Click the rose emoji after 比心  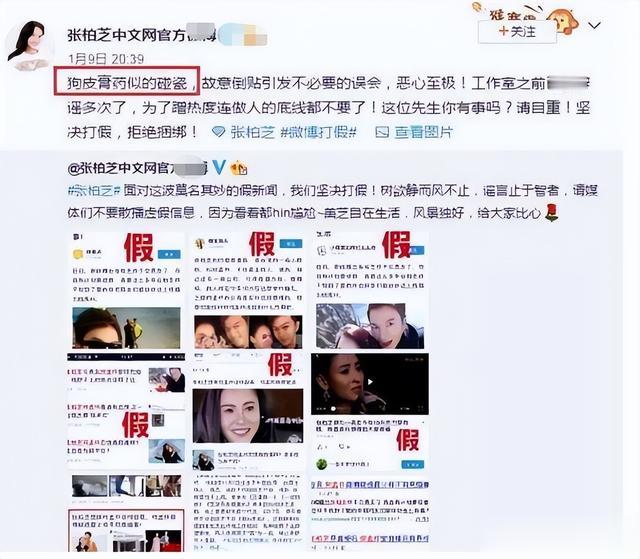551,213
